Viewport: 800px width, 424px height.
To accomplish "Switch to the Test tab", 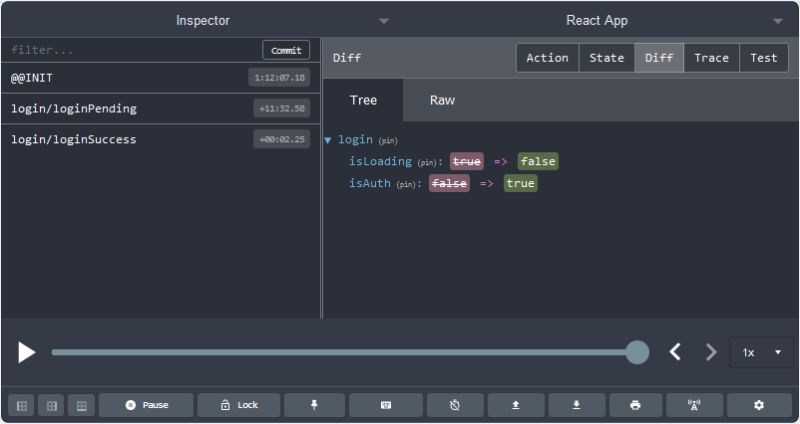I will coord(764,58).
